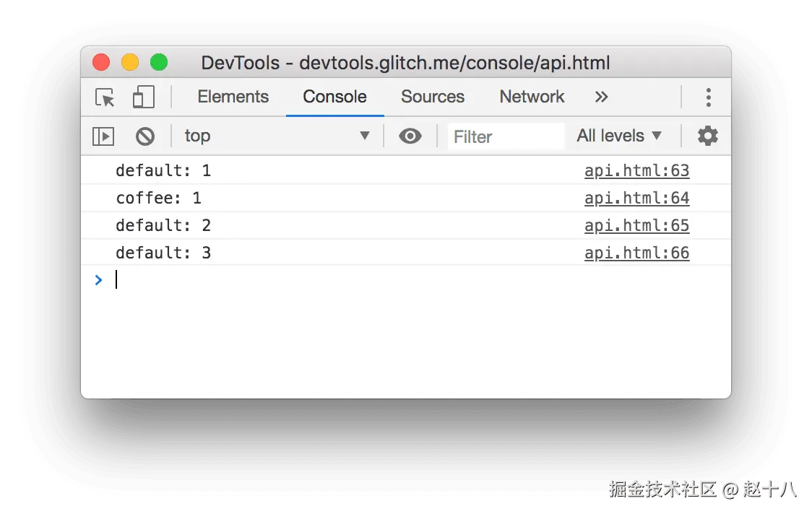
Task: Follow the api.html:65 source link
Action: pos(636,226)
